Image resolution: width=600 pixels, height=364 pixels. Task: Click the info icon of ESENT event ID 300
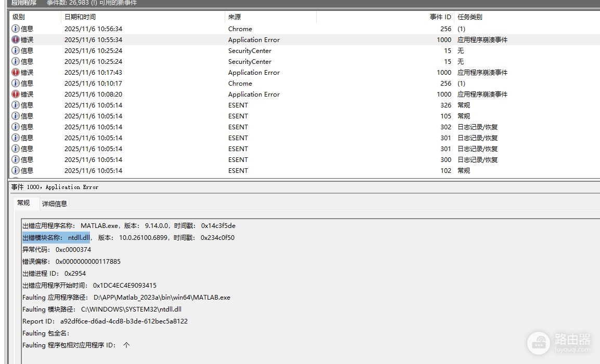[x=15, y=159]
